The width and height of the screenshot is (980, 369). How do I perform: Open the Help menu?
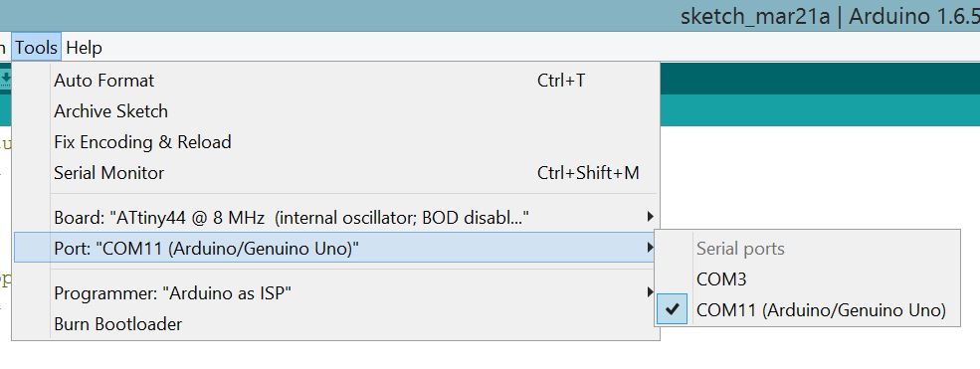(84, 48)
